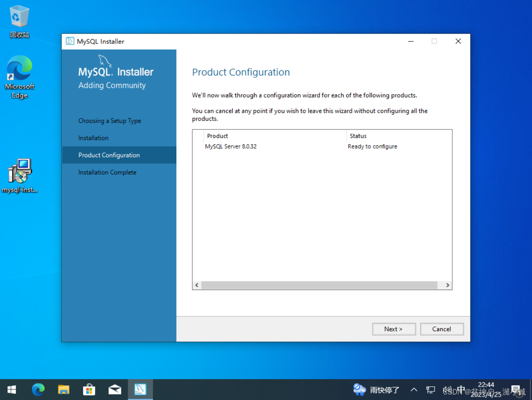Click the Status column header
This screenshot has height=400, width=532.
(x=399, y=136)
